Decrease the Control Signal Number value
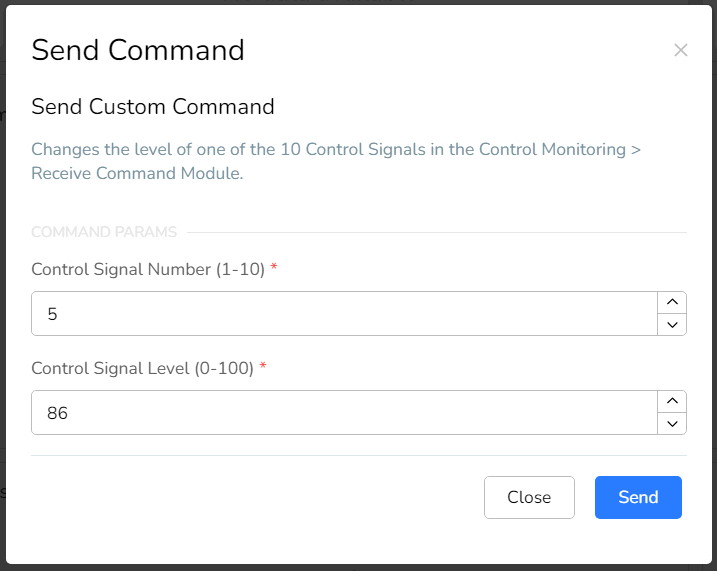The width and height of the screenshot is (717, 571). (x=672, y=325)
